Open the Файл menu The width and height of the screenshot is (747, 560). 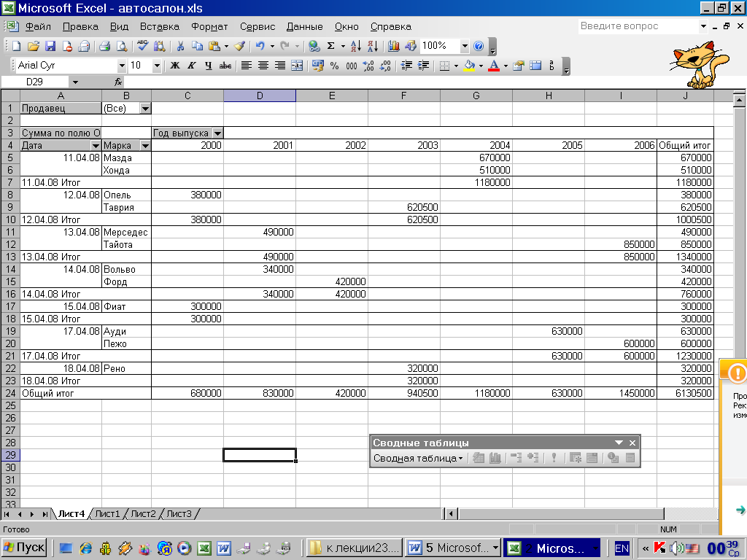[38, 27]
